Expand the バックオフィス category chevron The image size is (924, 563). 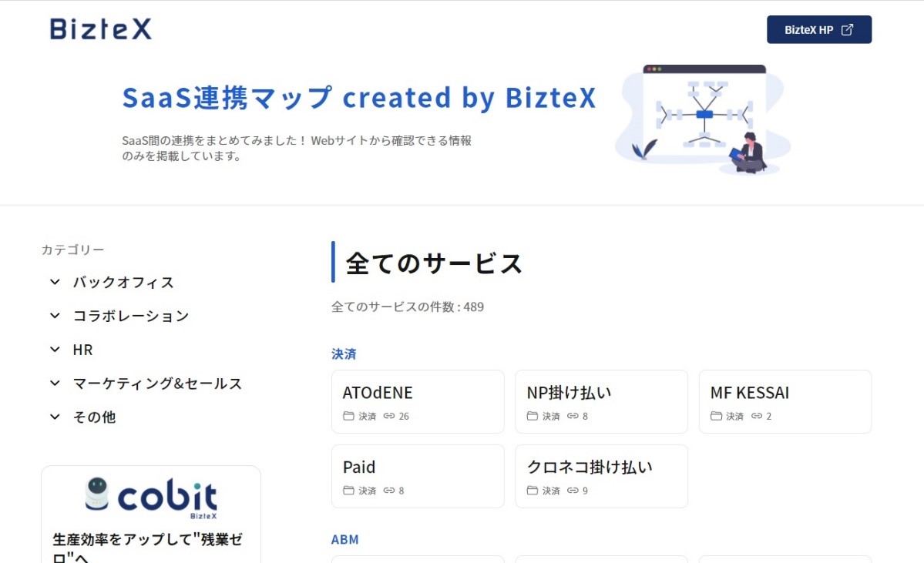point(55,282)
